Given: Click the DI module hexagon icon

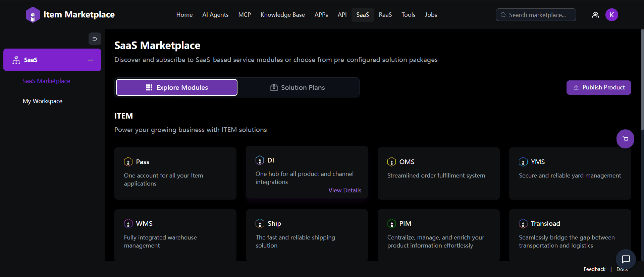Looking at the screenshot, I should point(260,160).
